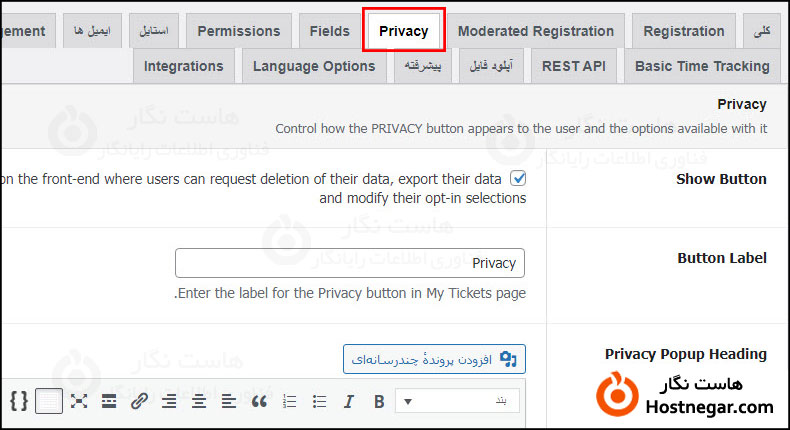Click the shortcode curly braces icon
This screenshot has height=430, width=790.
(x=19, y=402)
